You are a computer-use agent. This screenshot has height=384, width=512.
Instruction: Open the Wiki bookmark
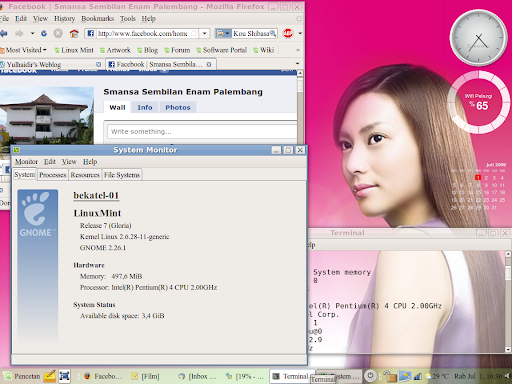point(263,50)
